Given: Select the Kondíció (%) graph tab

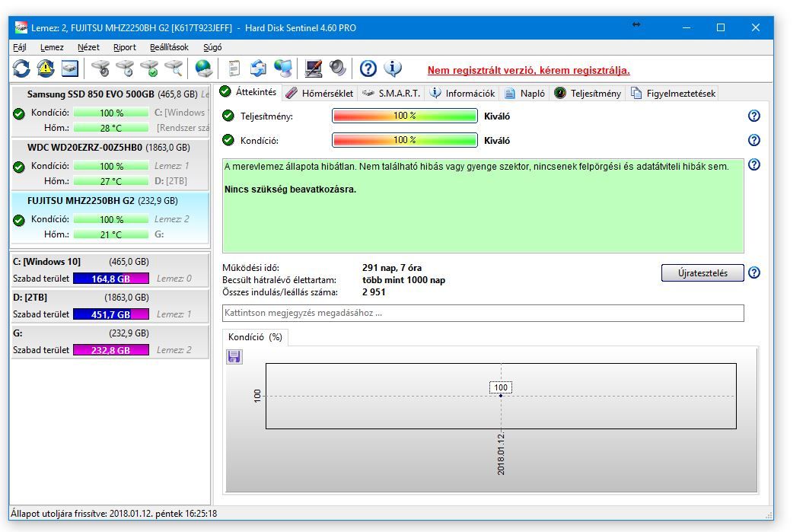Looking at the screenshot, I should point(256,337).
